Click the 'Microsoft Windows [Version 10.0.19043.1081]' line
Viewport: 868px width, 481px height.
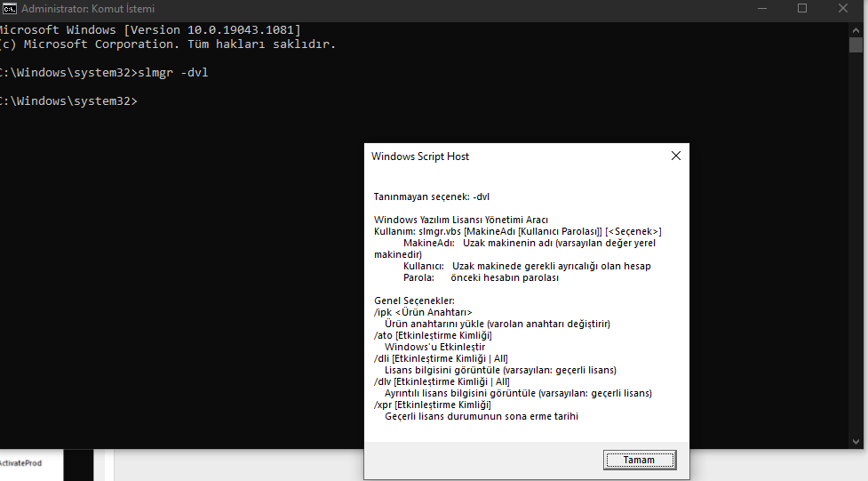(150, 30)
